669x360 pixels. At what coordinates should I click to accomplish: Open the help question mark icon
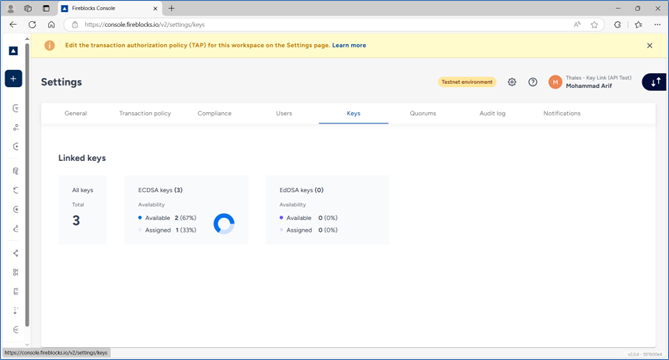(532, 82)
